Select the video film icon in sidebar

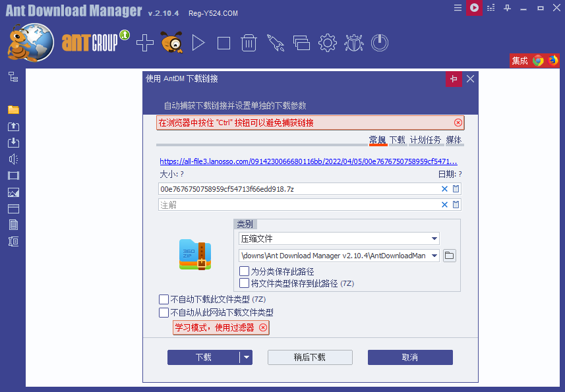(13, 176)
